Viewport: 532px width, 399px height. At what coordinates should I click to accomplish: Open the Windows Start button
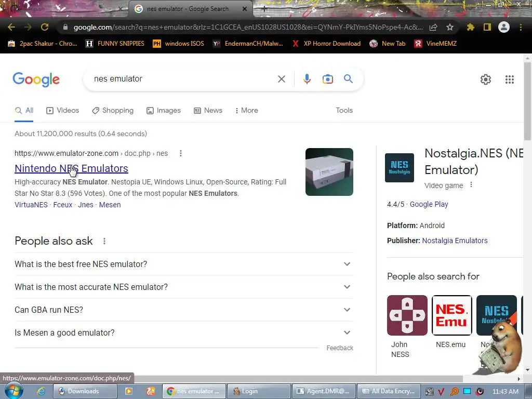14,391
